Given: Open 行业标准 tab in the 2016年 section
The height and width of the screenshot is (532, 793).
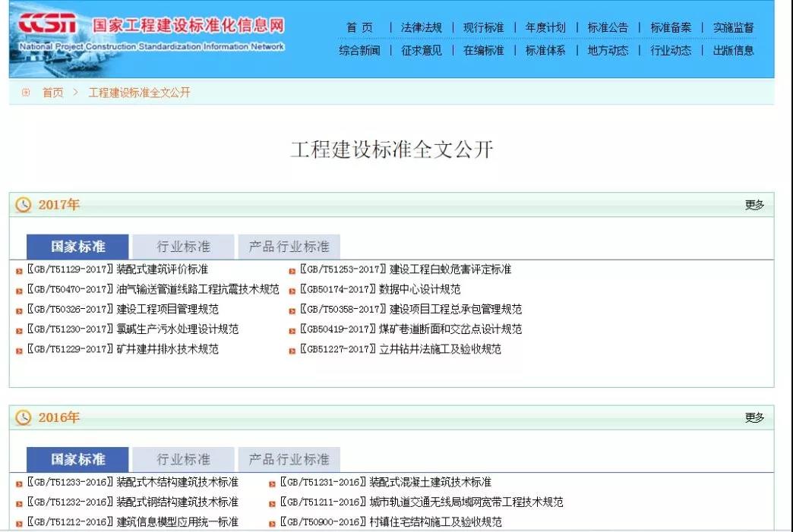Looking at the screenshot, I should click(184, 459).
